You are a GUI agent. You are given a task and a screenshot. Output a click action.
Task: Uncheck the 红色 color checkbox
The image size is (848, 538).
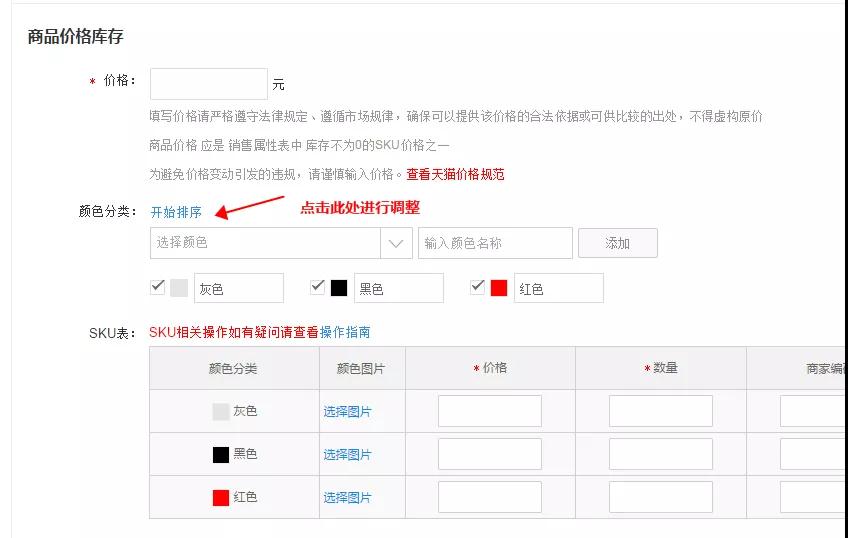click(x=477, y=287)
